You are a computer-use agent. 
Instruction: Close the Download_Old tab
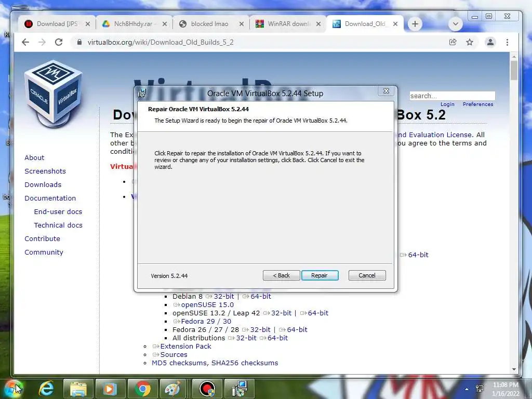click(x=395, y=24)
